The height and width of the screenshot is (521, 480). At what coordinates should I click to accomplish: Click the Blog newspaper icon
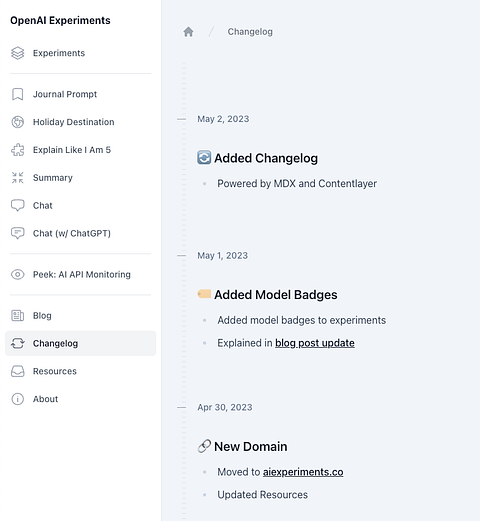pyautogui.click(x=18, y=316)
